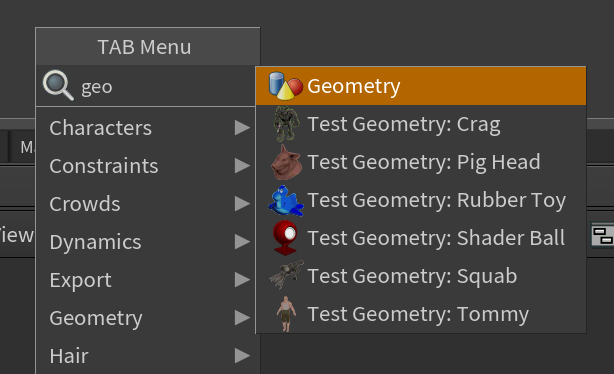Click the magnifying glass search icon
Viewport: 614px width, 374px height.
pyautogui.click(x=58, y=85)
